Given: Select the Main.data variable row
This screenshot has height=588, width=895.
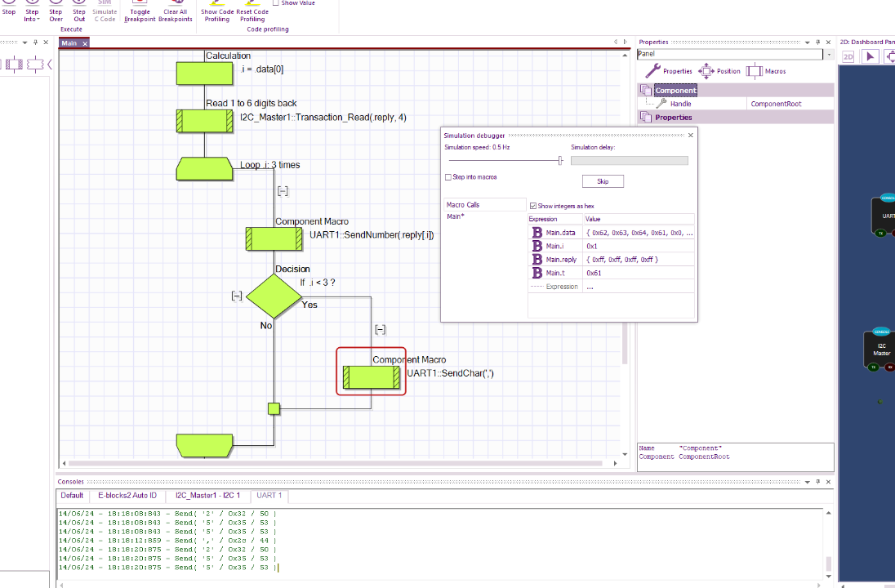Looking at the screenshot, I should tap(612, 233).
